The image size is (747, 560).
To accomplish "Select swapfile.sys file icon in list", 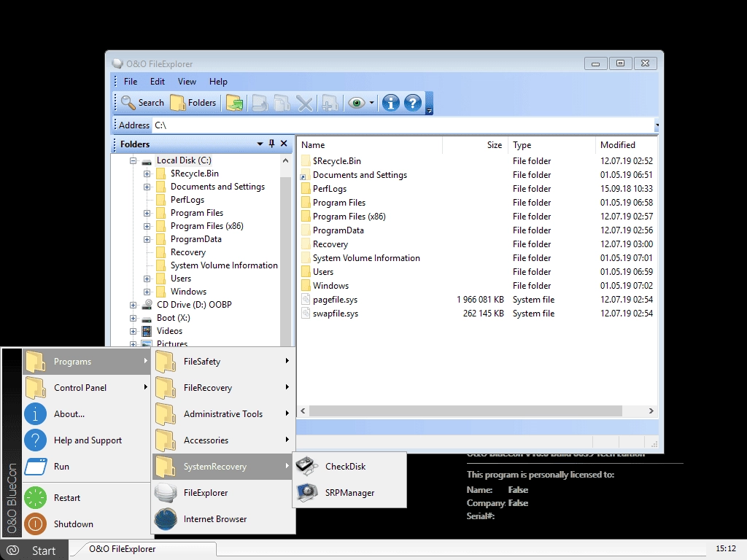I will point(306,313).
